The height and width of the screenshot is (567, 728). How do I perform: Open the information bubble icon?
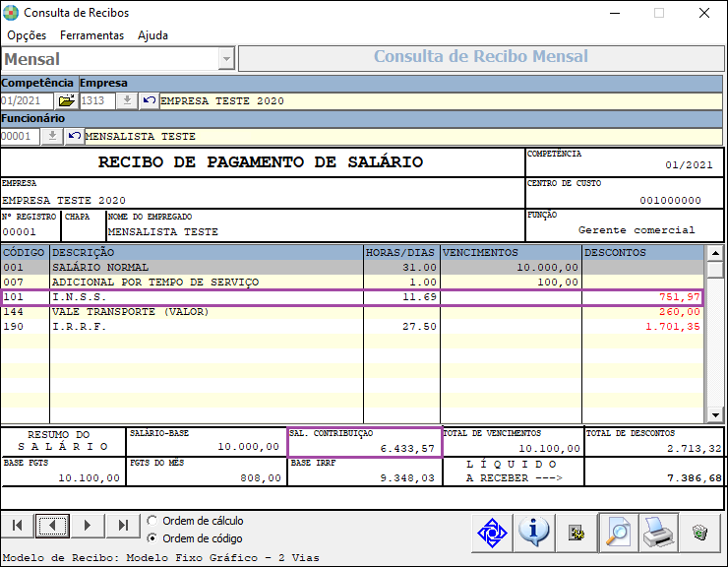pos(534,533)
